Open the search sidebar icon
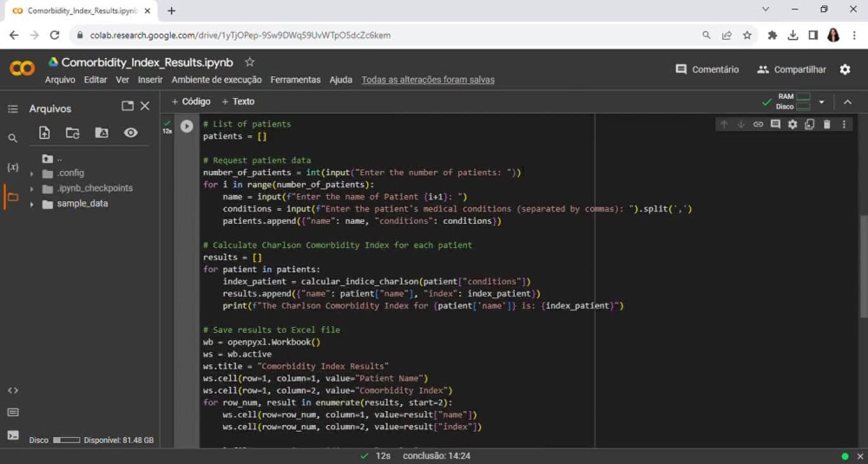Viewport: 868px width, 464px height. point(13,138)
